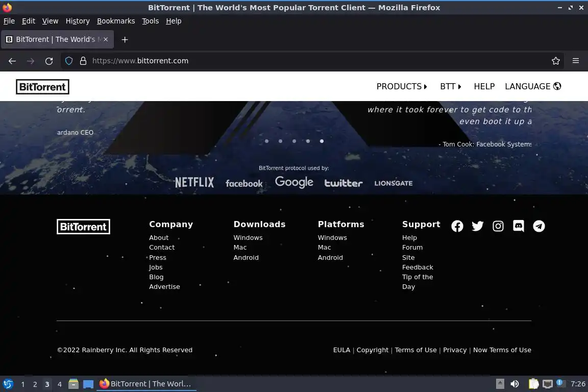Open the Tools menu

pos(151,21)
